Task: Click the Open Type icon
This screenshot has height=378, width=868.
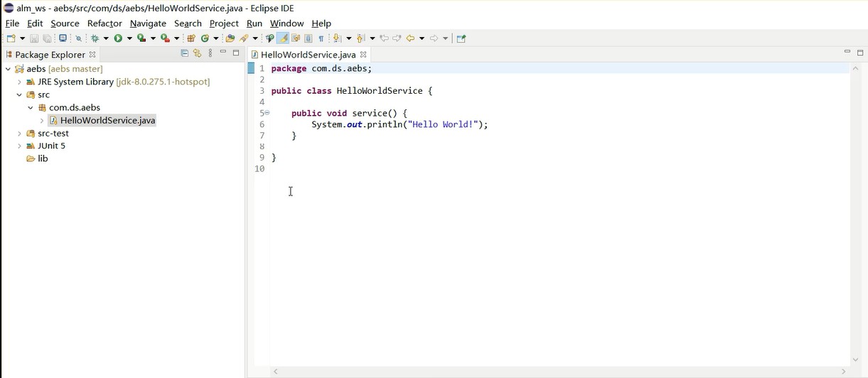Action: 230,38
